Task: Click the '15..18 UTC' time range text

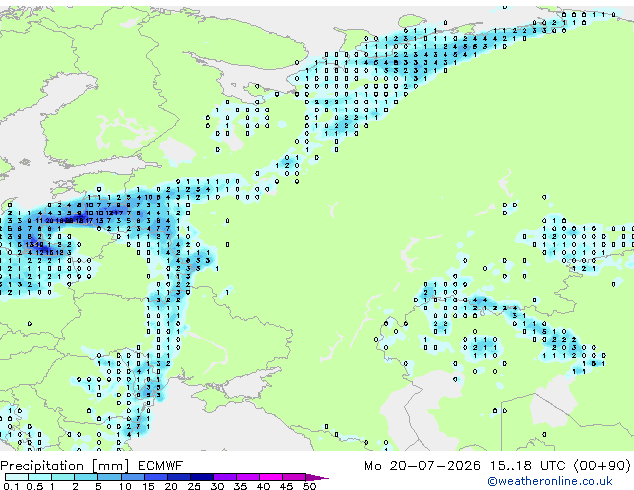Action: click(527, 466)
